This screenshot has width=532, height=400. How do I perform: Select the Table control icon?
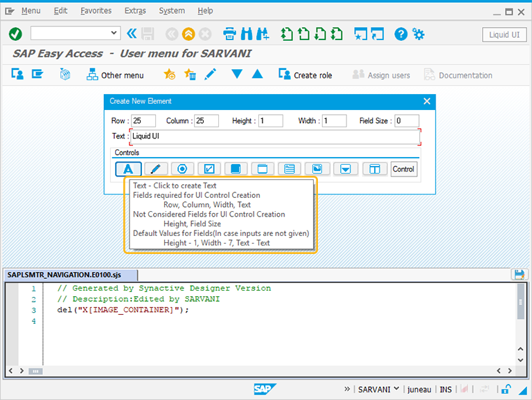coord(375,169)
